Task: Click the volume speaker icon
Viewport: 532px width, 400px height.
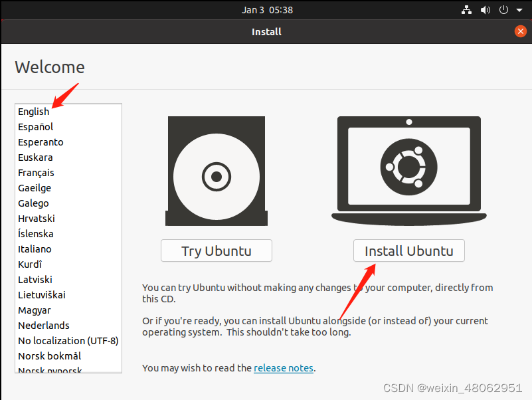Action: pyautogui.click(x=486, y=10)
